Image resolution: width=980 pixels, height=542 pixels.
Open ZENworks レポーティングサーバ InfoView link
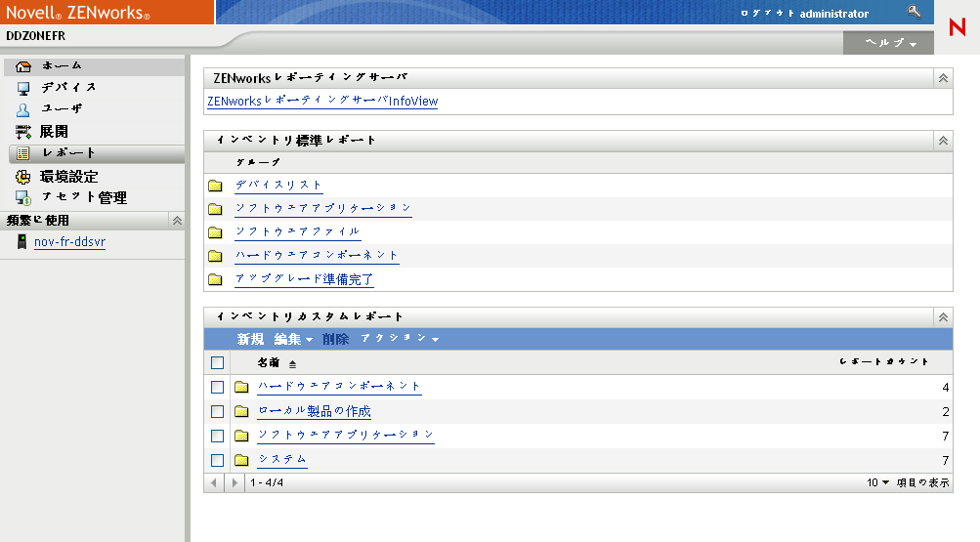[x=322, y=101]
